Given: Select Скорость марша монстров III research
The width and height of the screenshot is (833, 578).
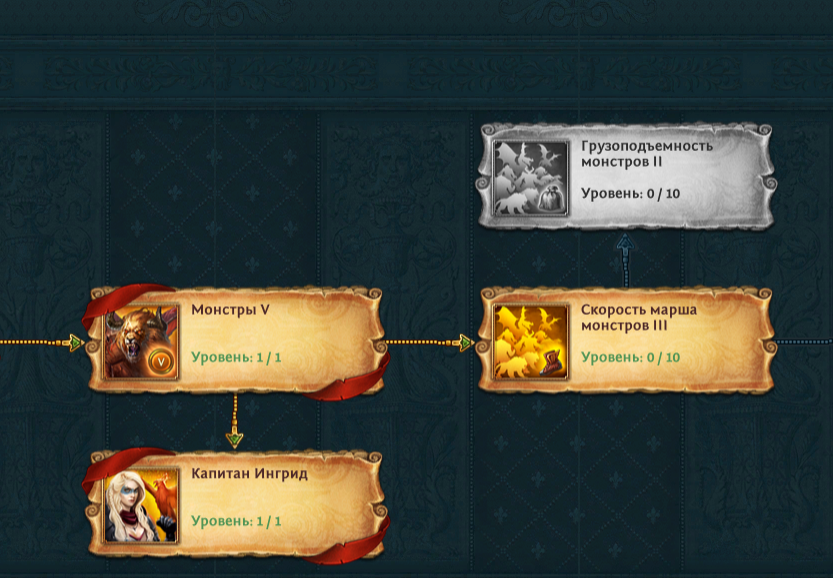Looking at the screenshot, I should coord(627,341).
